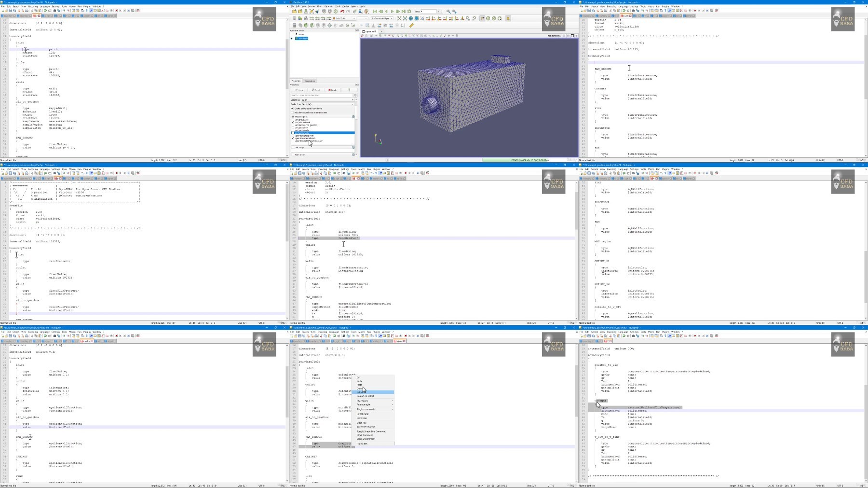
Task: Click Undo icon in top-left Notepad++ window
Action: (x=45, y=10)
